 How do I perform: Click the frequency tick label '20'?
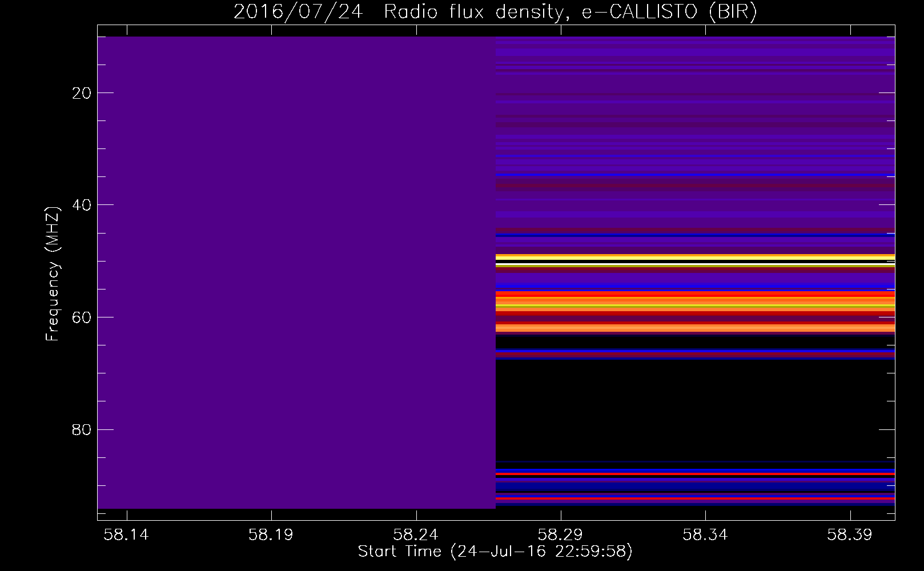[x=82, y=93]
